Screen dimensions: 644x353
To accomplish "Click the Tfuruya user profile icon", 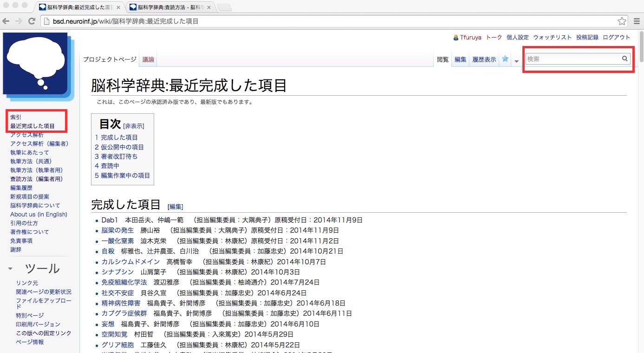I will pyautogui.click(x=456, y=38).
